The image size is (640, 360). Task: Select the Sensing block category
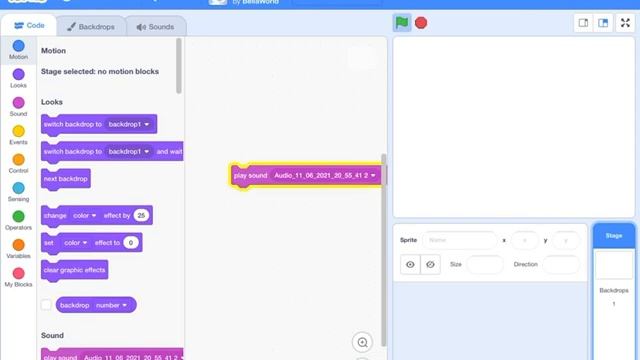click(x=18, y=192)
